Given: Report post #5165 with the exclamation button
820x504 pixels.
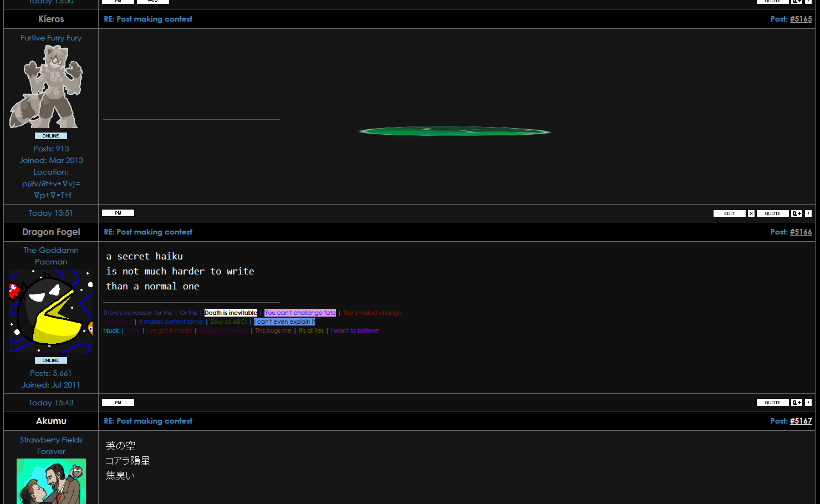Looking at the screenshot, I should click(808, 213).
